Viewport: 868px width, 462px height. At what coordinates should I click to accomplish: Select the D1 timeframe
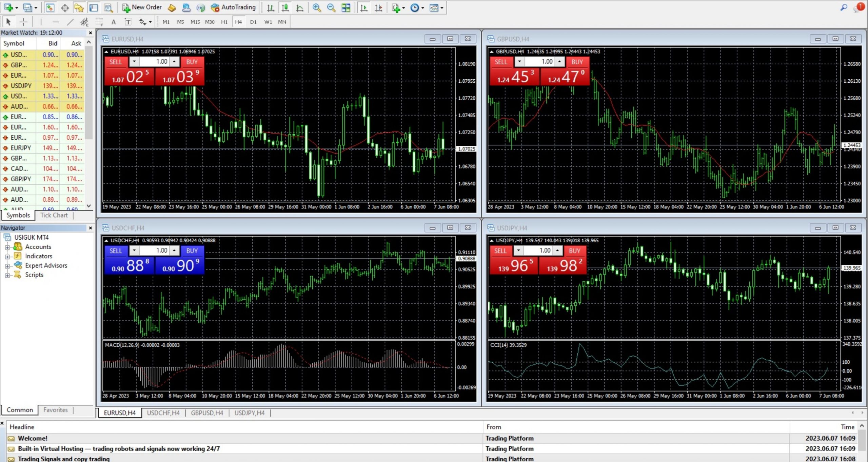point(253,22)
